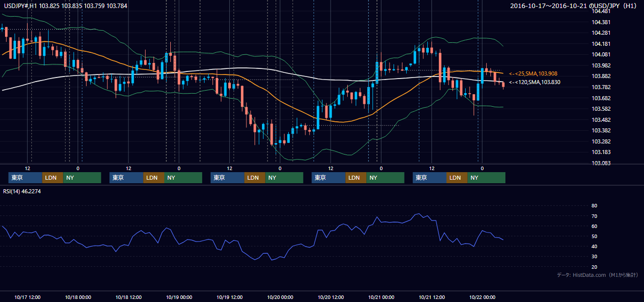The image size is (644, 302).
Task: Select the 東京 session block for 10/19
Action: coord(227,178)
